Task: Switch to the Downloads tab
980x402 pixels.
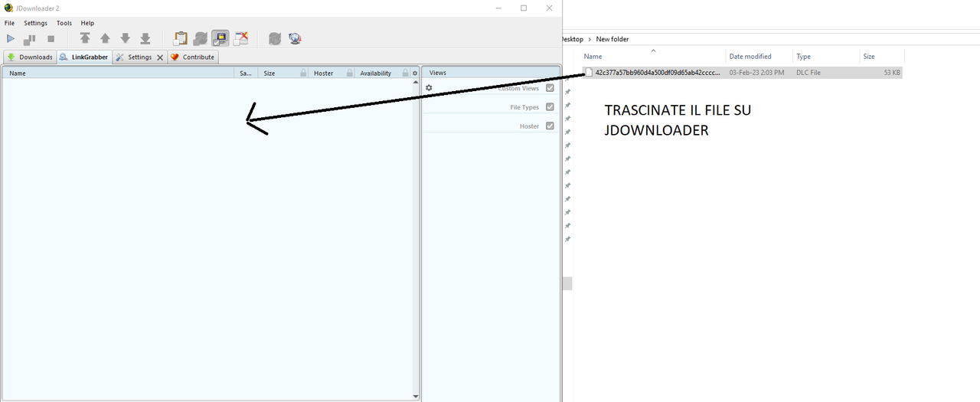Action: 29,57
